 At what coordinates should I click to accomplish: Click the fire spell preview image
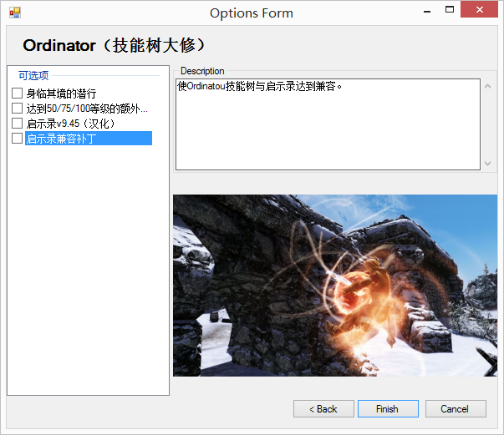[334, 286]
